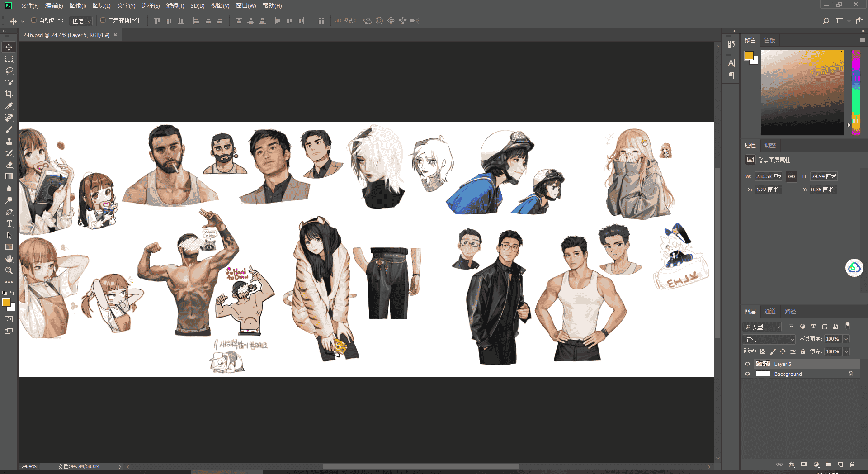The height and width of the screenshot is (474, 868).
Task: Pick the Eraser tool
Action: tap(9, 165)
